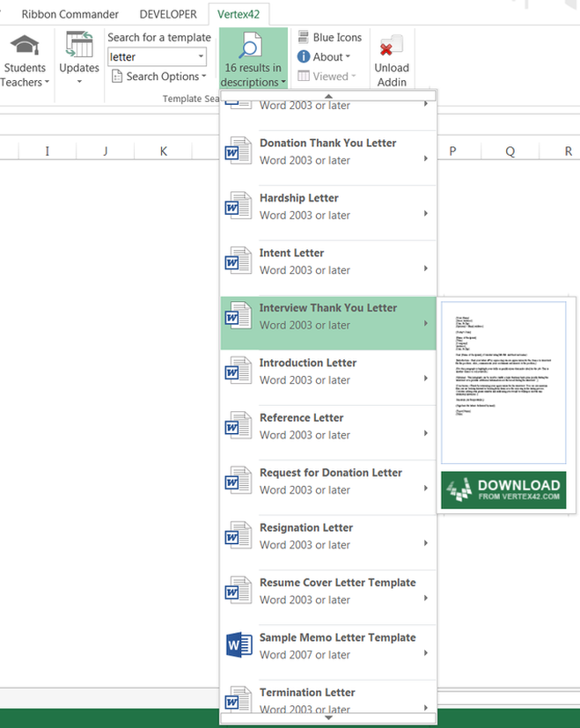
Task: Click the "Hardship Letter" title text
Action: click(299, 198)
